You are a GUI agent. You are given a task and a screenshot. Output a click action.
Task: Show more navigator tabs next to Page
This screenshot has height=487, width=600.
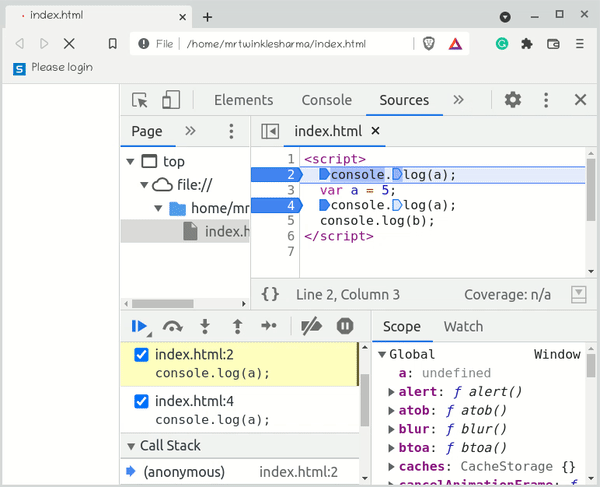(x=190, y=131)
